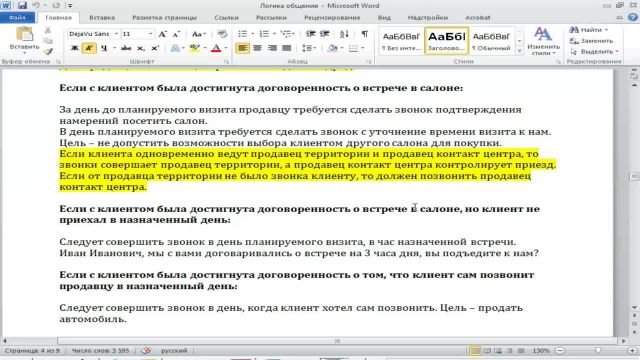
Task: Click the zoom slider handle
Action: pos(598,351)
